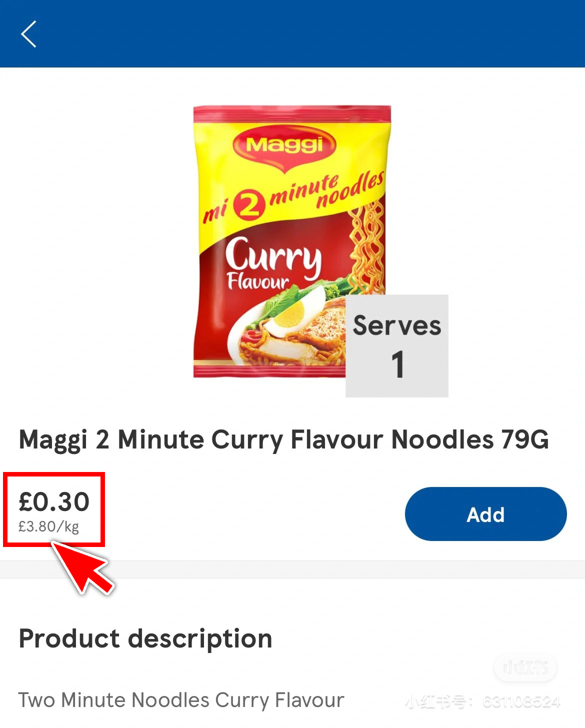Click the red arrow pointer annotation
This screenshot has width=585, height=728.
click(x=83, y=569)
